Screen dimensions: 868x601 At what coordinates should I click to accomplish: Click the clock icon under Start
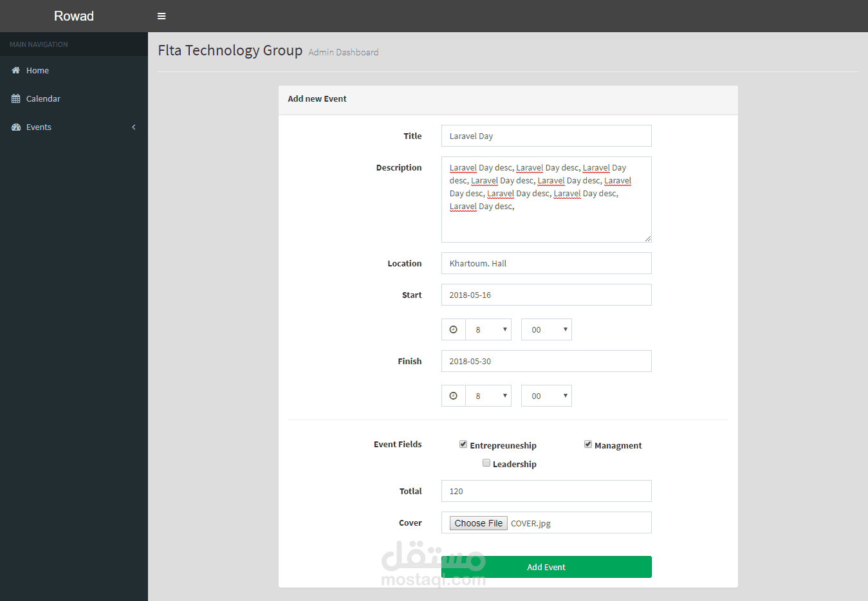click(453, 329)
